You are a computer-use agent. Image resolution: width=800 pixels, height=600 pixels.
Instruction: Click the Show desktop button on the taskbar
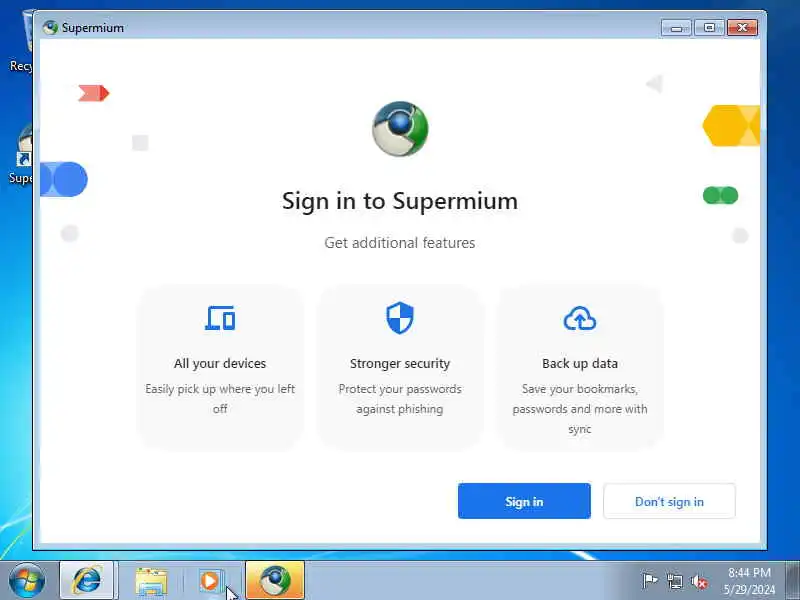(x=793, y=581)
